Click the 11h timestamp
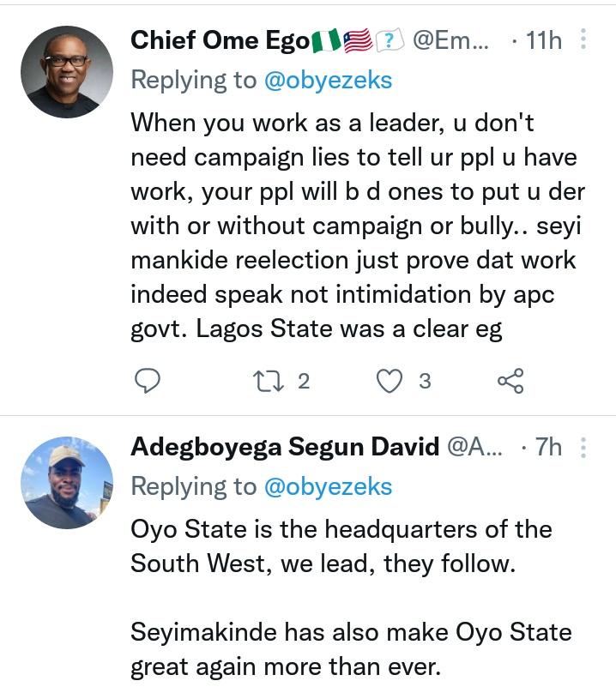This screenshot has width=616, height=693. coord(542,40)
